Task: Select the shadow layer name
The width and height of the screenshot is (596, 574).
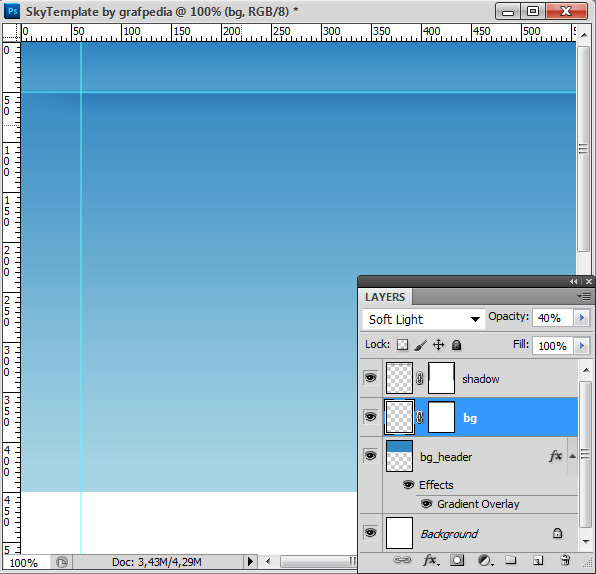Action: click(480, 379)
